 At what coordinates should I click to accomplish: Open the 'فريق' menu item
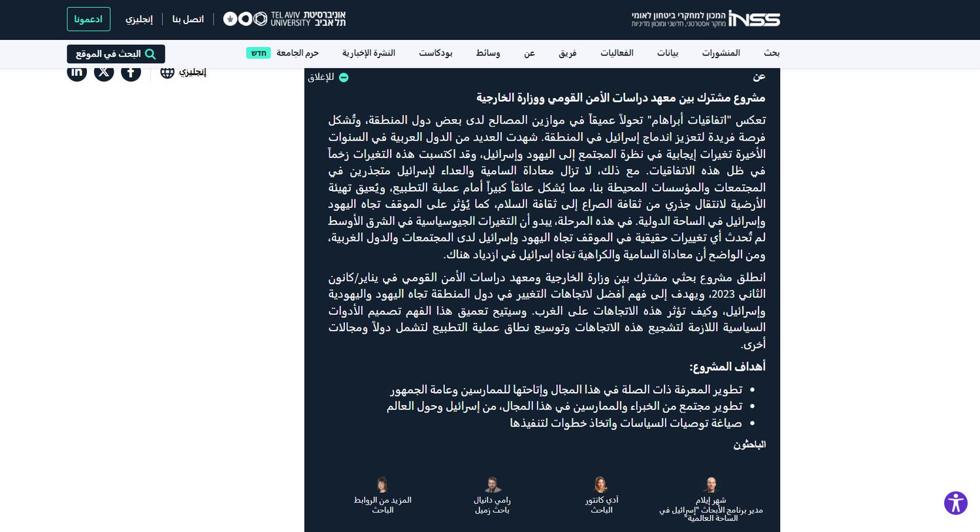click(568, 53)
